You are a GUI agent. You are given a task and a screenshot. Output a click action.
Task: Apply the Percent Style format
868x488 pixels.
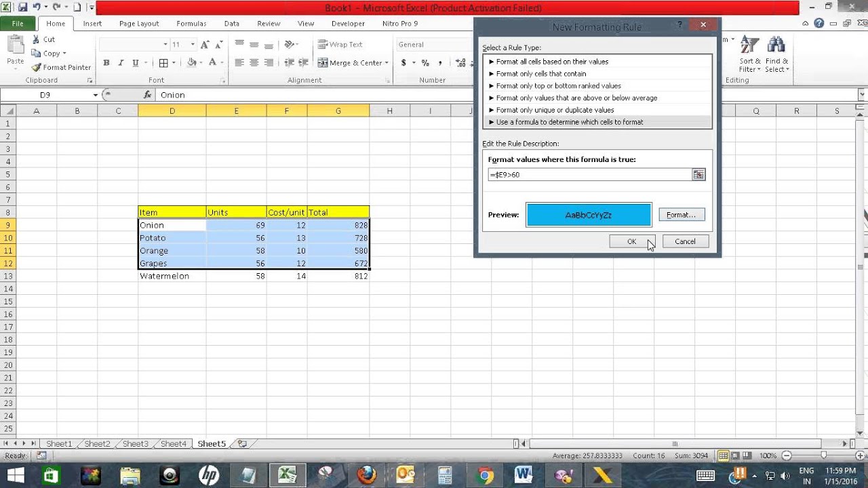425,62
